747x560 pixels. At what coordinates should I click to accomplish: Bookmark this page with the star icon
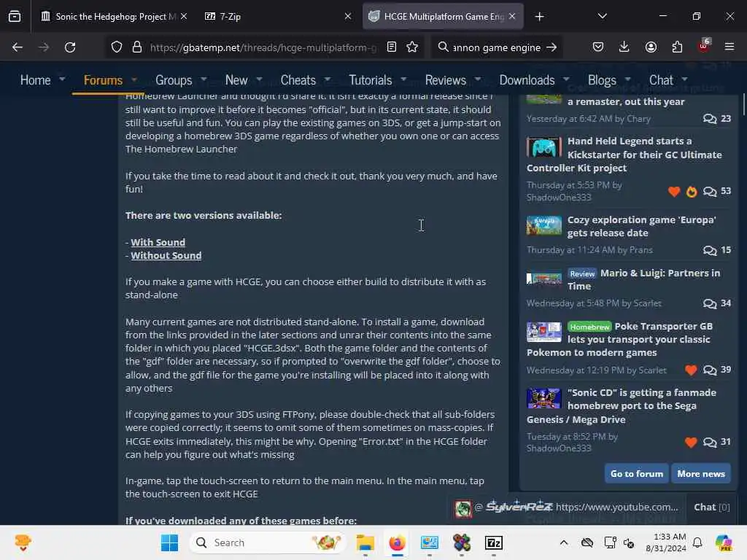[412, 47]
